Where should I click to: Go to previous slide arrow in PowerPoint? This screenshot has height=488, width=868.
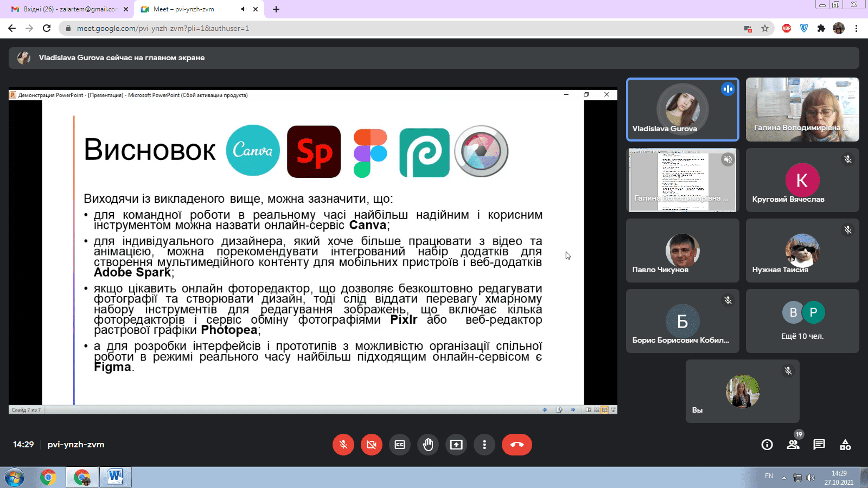[545, 410]
